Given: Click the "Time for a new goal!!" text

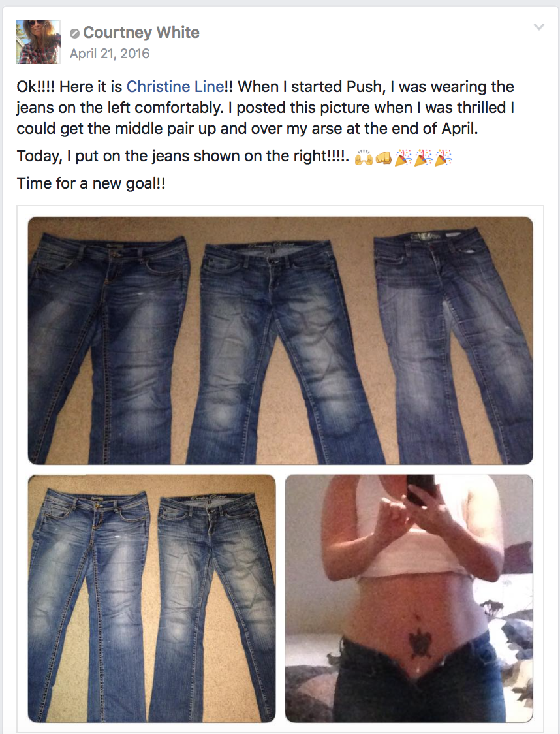Looking at the screenshot, I should (x=91, y=183).
